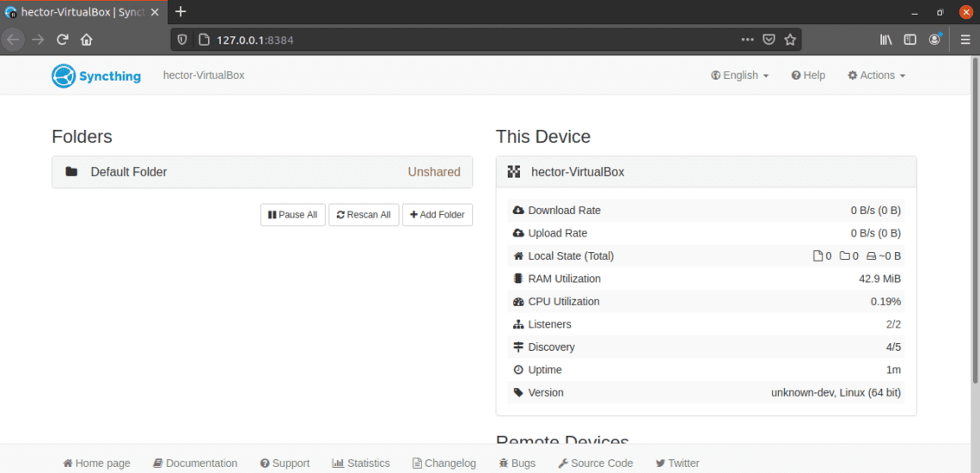Image resolution: width=980 pixels, height=473 pixels.
Task: Click Rescan All button
Action: coord(364,215)
